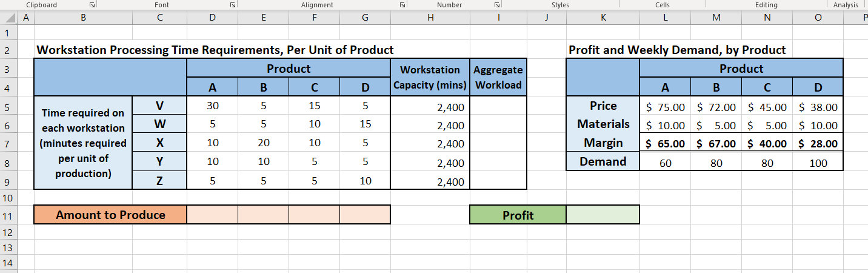Image resolution: width=868 pixels, height=273 pixels.
Task: Click the Amount to Produce input for Product C
Action: tap(314, 215)
